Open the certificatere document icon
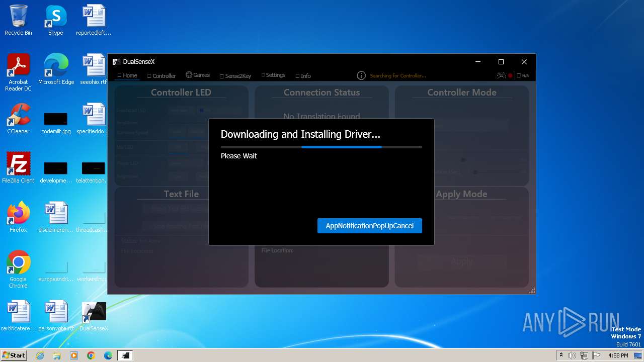Image resolution: width=644 pixels, height=362 pixels. [18, 316]
